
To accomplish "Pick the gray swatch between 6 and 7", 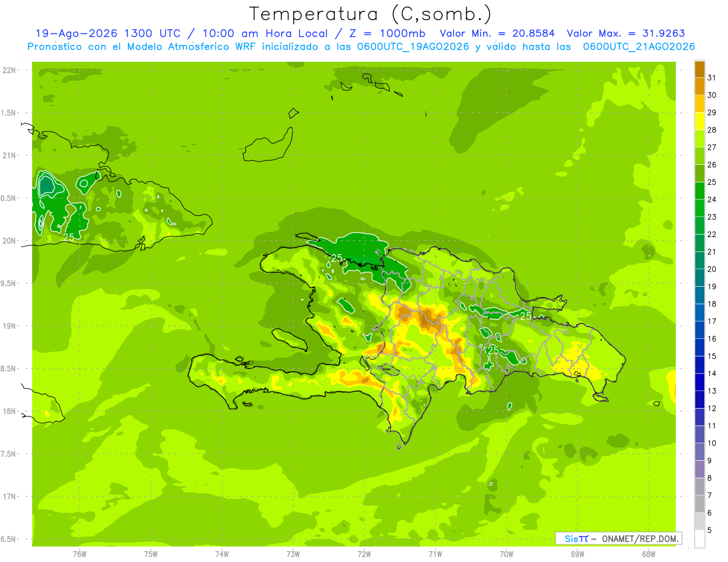I will tap(699, 504).
